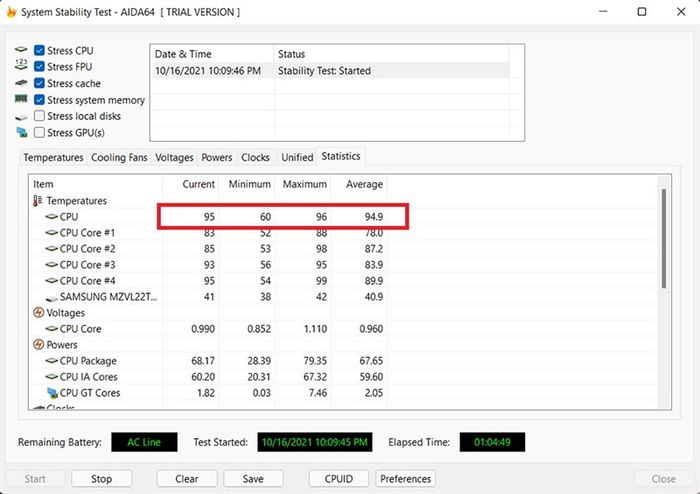700x494 pixels.
Task: Select the 'CPU Package' row label
Action: [88, 361]
